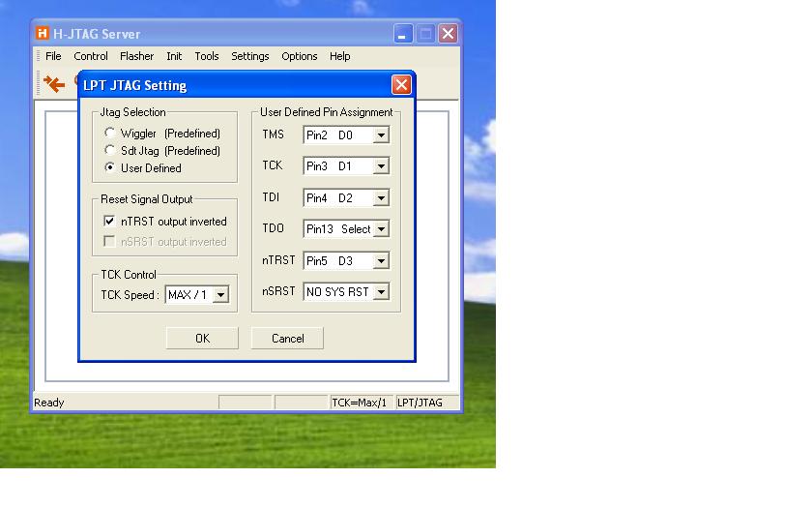Click the H-JTAG Server title text
Viewport: 812px width, 508px height.
click(97, 34)
